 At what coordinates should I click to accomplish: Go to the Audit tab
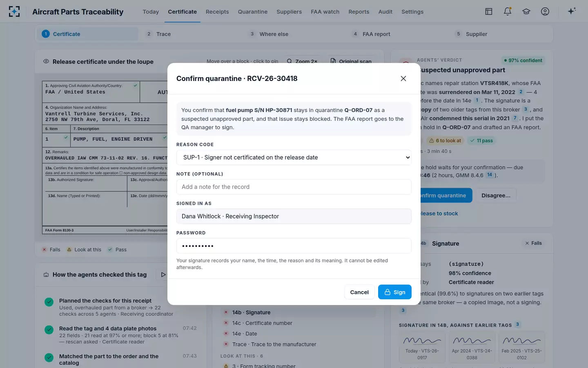(x=385, y=12)
